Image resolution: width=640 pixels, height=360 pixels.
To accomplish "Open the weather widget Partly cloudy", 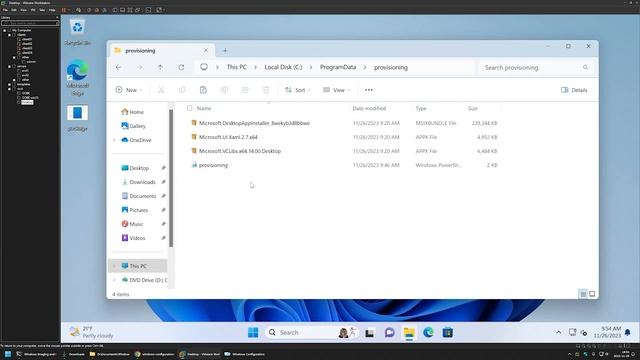I will pyautogui.click(x=91, y=332).
